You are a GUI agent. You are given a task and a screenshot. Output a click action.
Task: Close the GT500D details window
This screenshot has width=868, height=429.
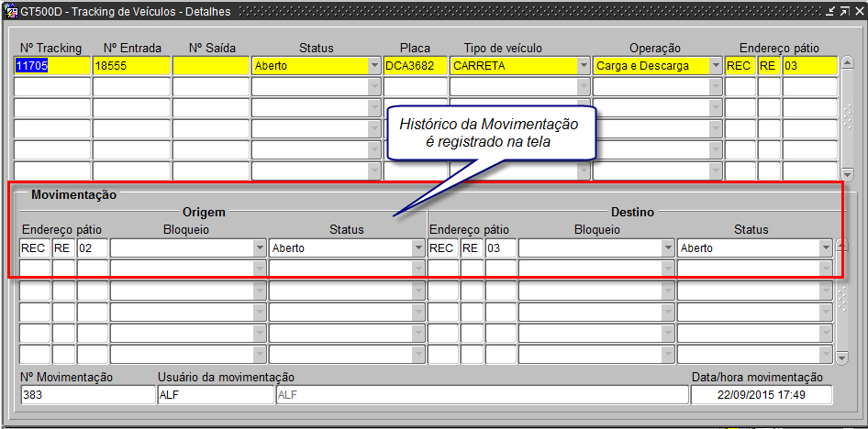tap(858, 12)
